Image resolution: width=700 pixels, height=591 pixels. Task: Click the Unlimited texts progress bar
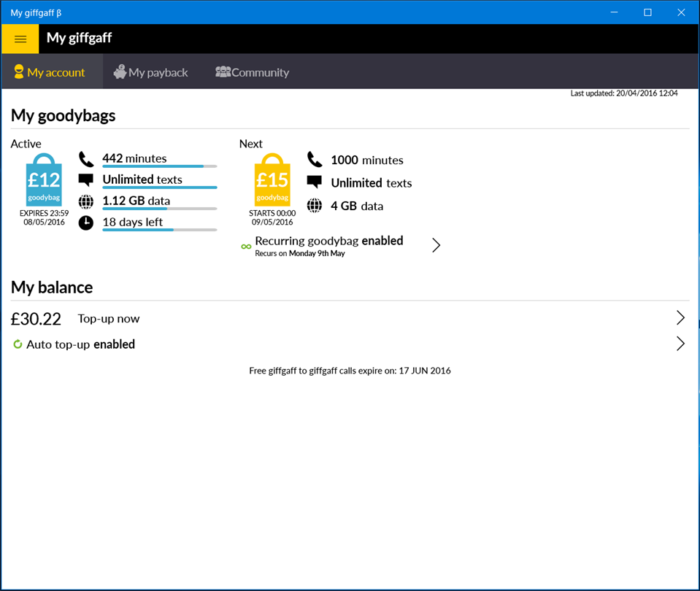(x=160, y=188)
